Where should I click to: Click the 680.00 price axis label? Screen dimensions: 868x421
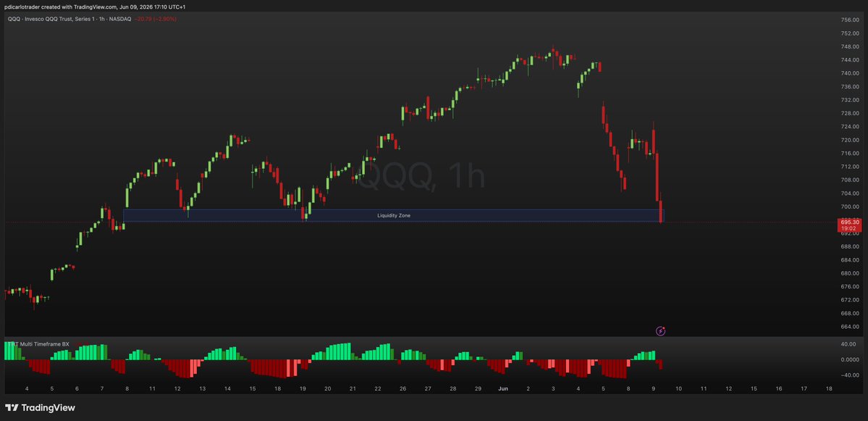[x=849, y=273]
